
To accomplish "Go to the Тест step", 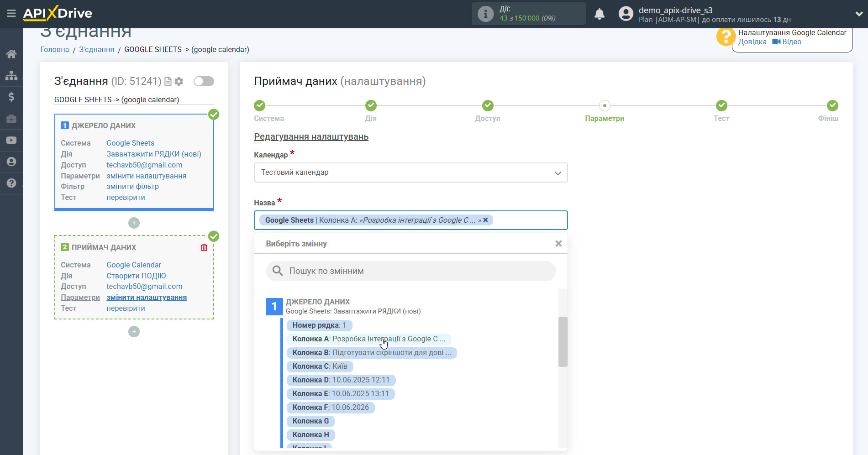I will tap(721, 106).
